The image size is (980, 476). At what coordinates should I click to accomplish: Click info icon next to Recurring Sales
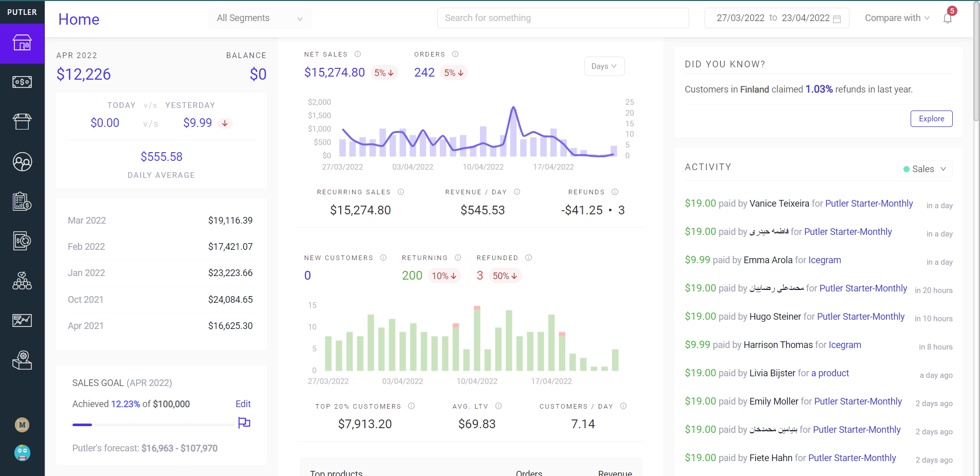401,192
